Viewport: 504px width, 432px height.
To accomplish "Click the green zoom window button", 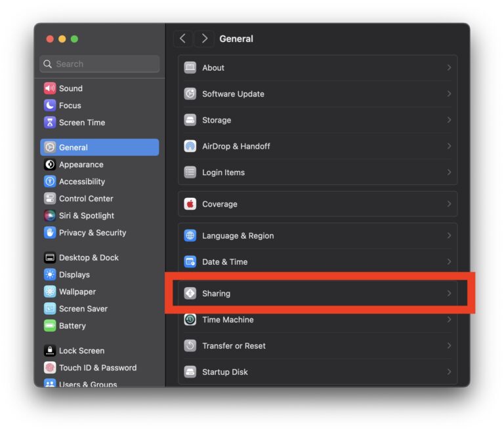I will [x=74, y=39].
